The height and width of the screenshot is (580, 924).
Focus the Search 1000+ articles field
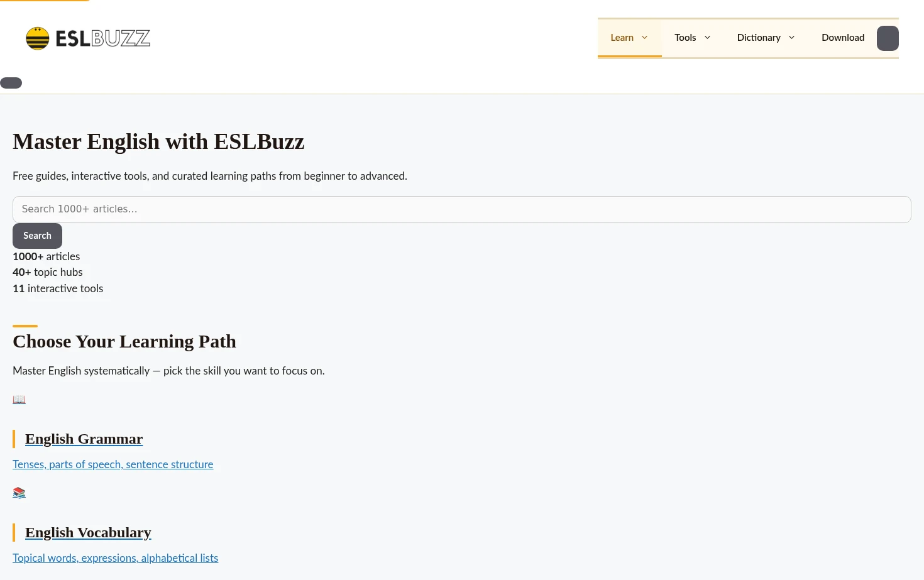pos(462,209)
